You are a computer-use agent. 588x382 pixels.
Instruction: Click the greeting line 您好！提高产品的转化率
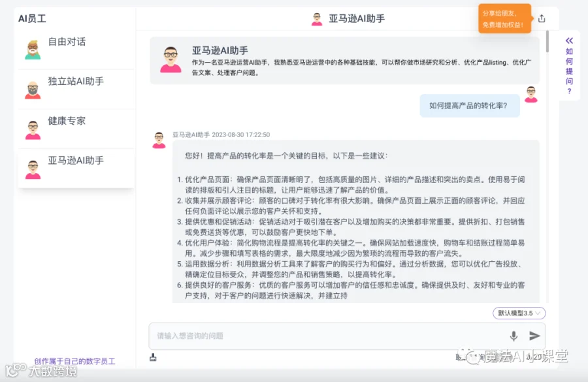[x=286, y=155]
